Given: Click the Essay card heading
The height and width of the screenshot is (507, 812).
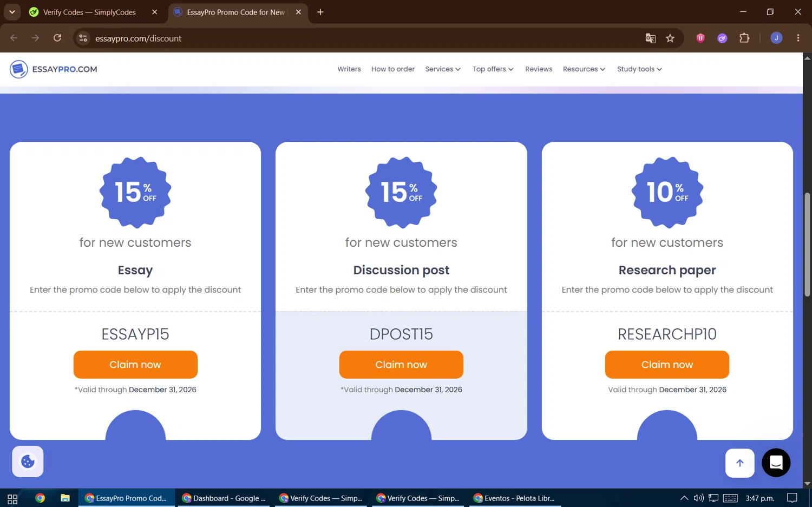Looking at the screenshot, I should tap(135, 270).
